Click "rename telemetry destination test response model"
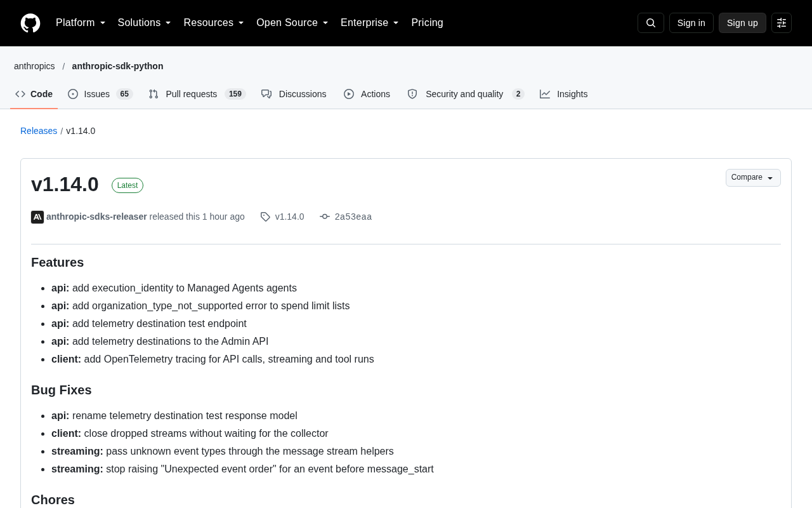Screen dimensions: 812x508 click(185, 415)
